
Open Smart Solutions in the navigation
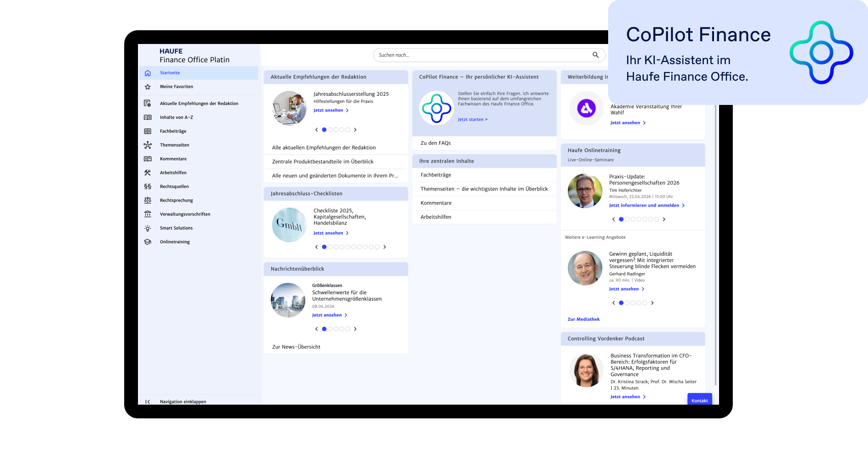point(199,228)
